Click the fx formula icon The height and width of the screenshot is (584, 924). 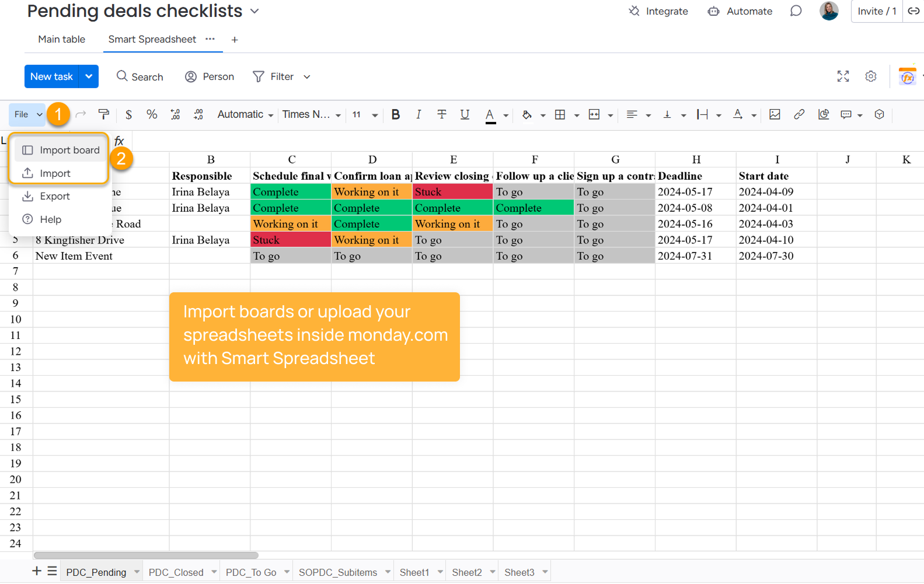(x=119, y=141)
